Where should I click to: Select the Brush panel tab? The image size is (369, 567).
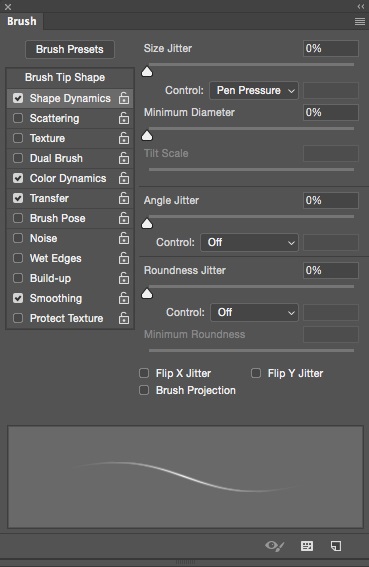[x=22, y=21]
